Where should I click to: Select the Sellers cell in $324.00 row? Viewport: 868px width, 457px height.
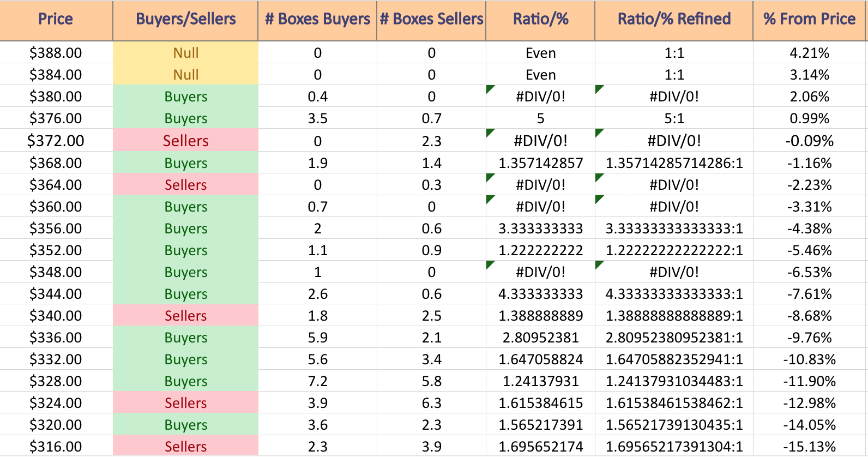pyautogui.click(x=185, y=403)
